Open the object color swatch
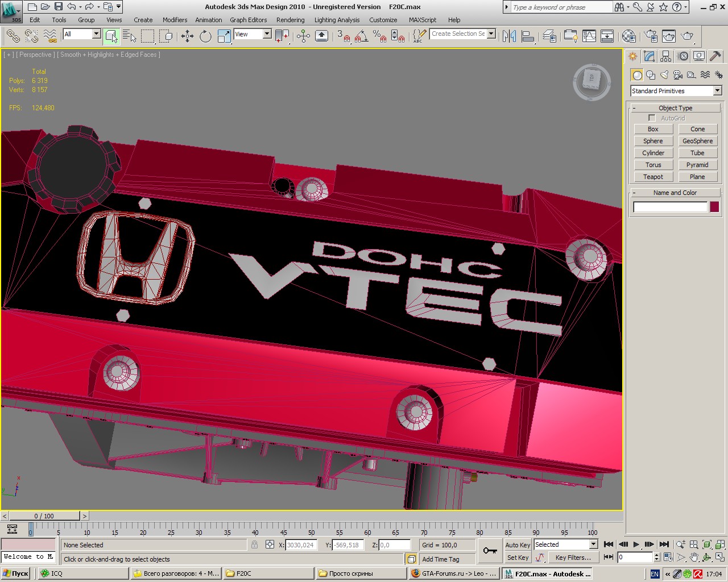The height and width of the screenshot is (582, 728). pyautogui.click(x=714, y=207)
